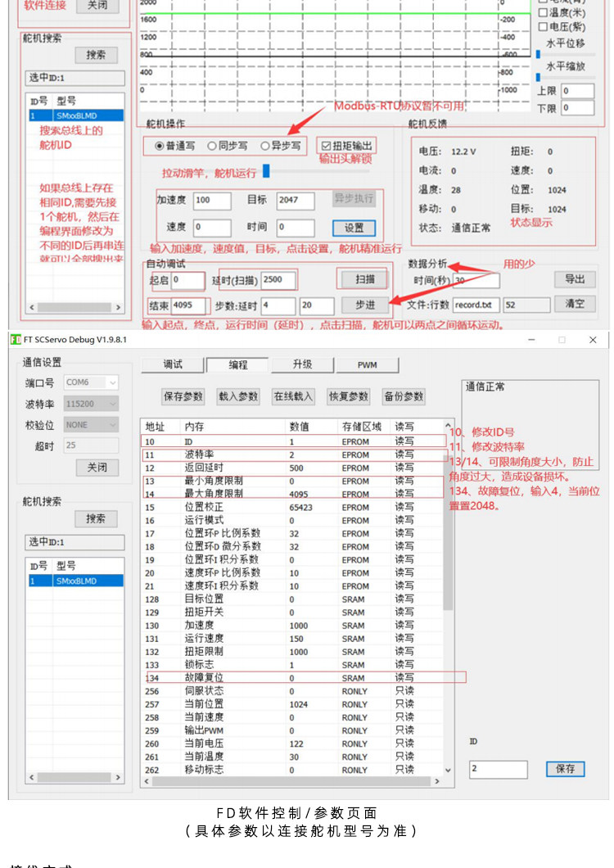This screenshot has height=868, width=614.
Task: Select the 故障复位 row at address 134
Action: 293,677
